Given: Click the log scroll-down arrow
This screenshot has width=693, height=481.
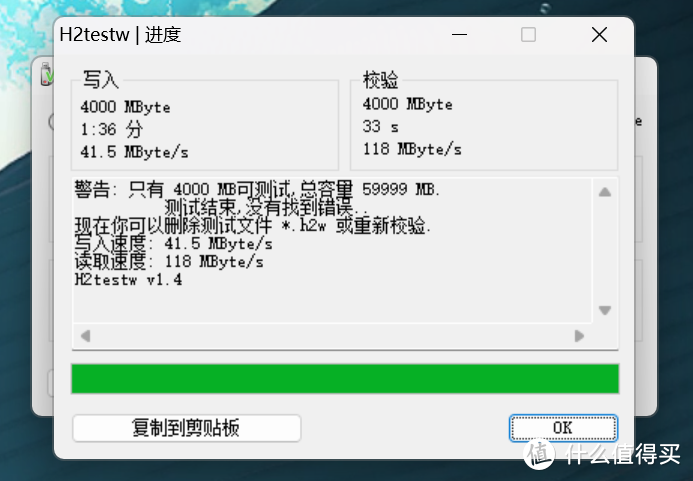Looking at the screenshot, I should point(605,310).
